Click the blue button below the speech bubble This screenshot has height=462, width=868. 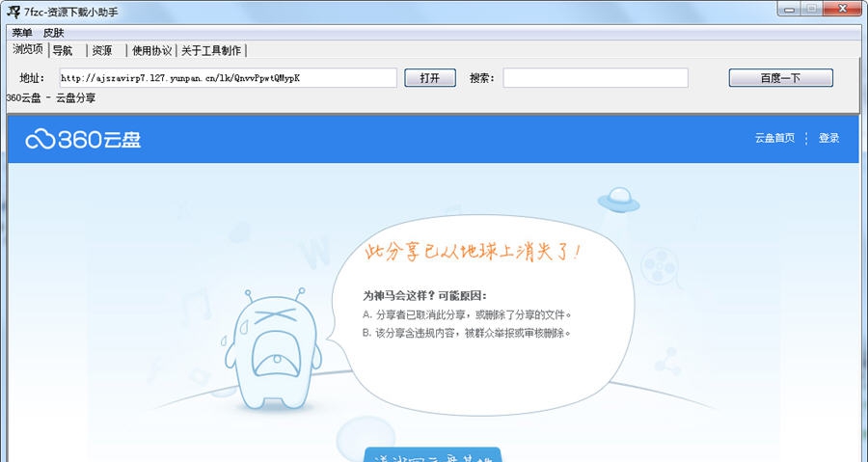coord(432,455)
